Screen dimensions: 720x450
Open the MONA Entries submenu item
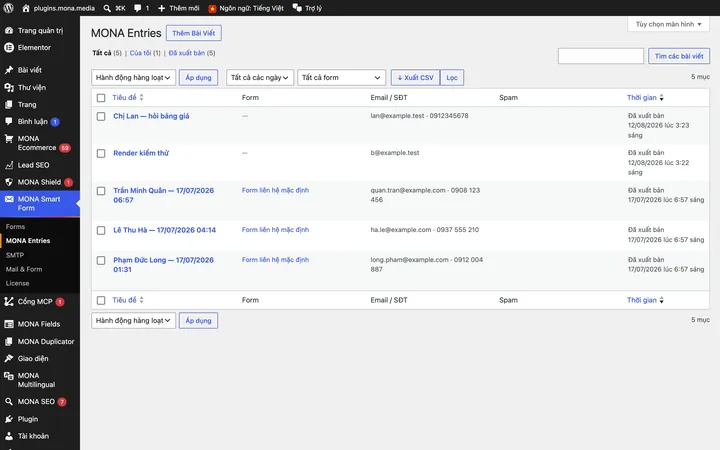coord(28,241)
